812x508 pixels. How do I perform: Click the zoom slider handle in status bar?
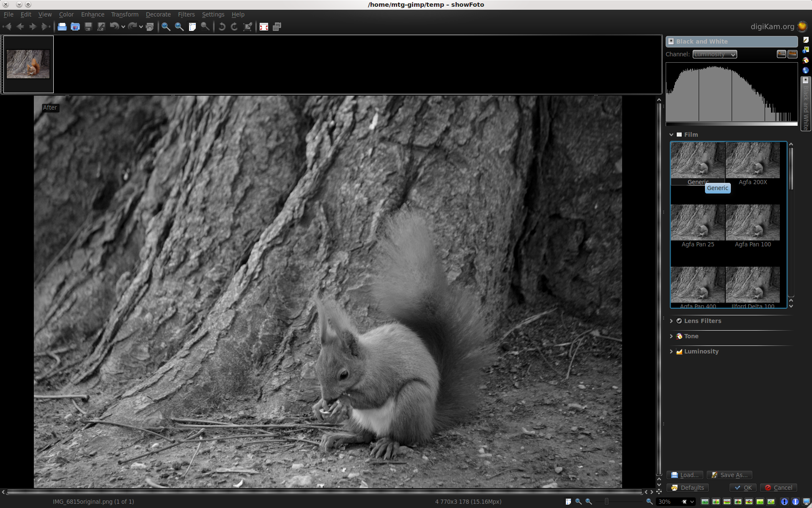click(x=606, y=501)
